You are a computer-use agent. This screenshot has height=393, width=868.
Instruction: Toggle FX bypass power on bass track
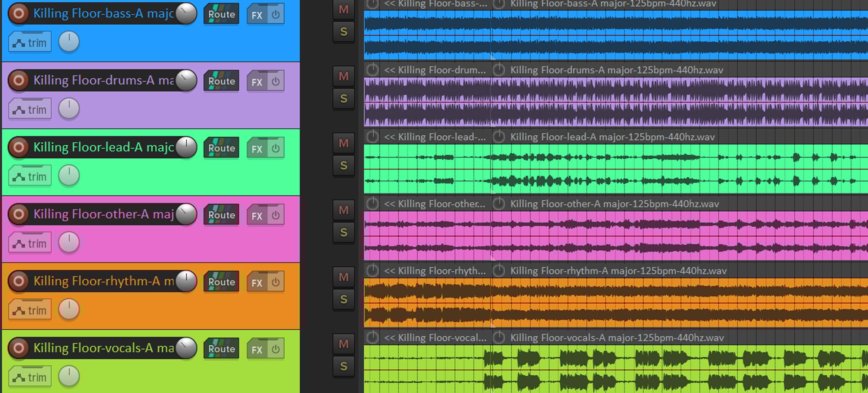click(276, 14)
